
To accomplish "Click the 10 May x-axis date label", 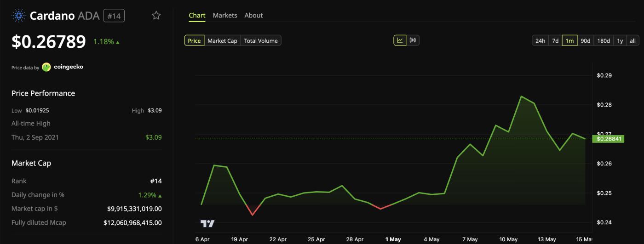I will click(508, 239).
